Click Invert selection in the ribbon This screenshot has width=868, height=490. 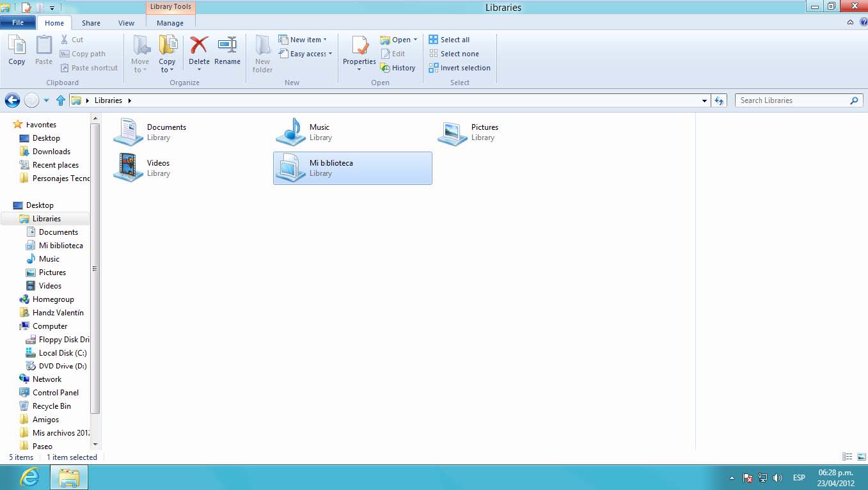pos(460,68)
